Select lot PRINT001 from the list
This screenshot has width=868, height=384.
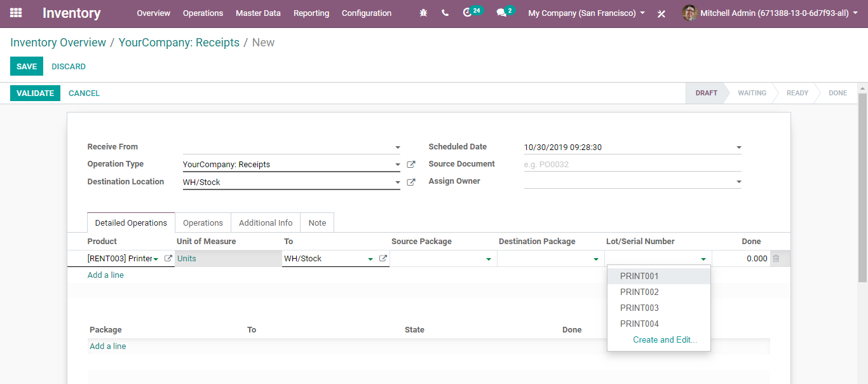tap(659, 277)
